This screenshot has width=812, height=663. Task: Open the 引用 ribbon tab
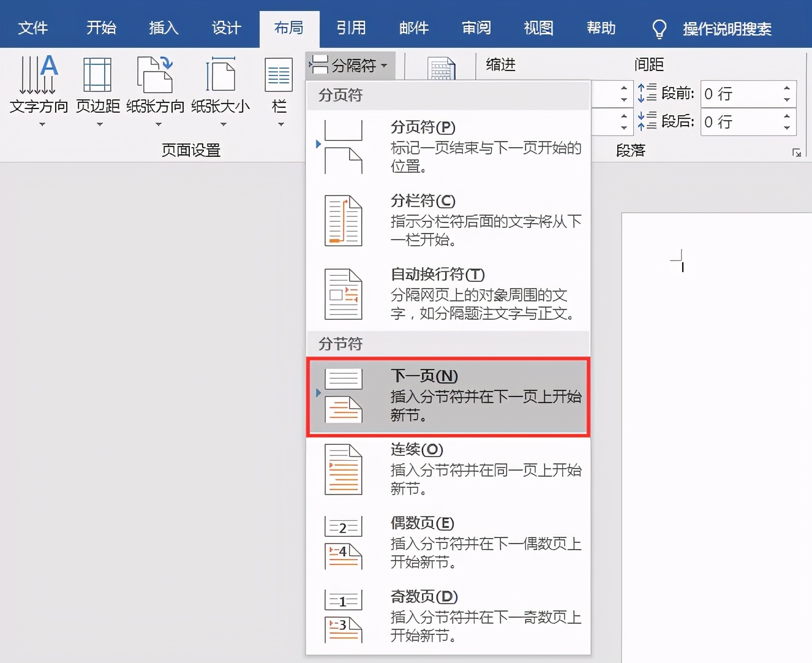tap(351, 28)
